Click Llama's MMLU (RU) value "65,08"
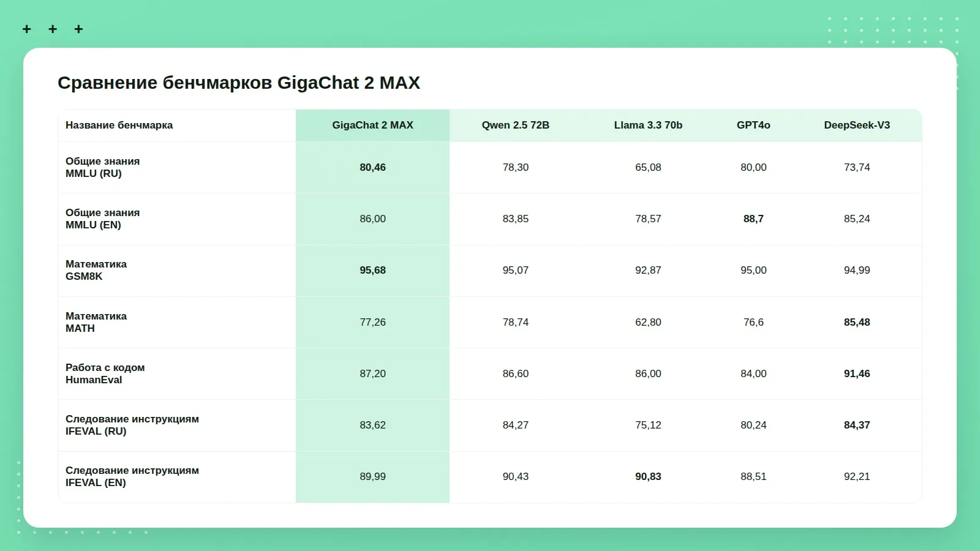The height and width of the screenshot is (551, 980). pos(648,167)
